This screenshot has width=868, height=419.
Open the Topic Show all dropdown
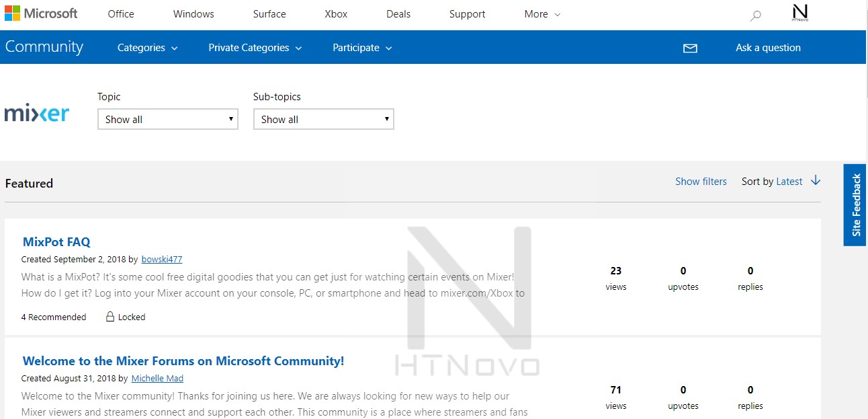point(167,118)
